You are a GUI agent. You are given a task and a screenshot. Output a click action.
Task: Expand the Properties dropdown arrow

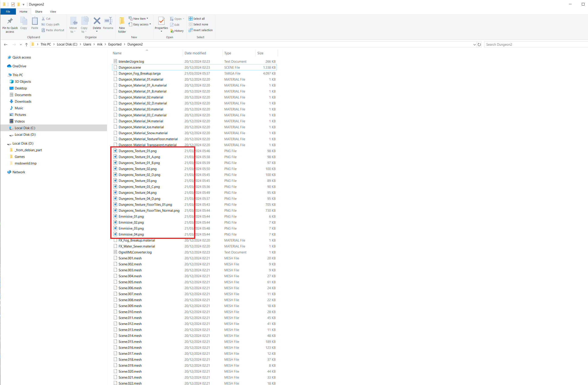coord(161,31)
